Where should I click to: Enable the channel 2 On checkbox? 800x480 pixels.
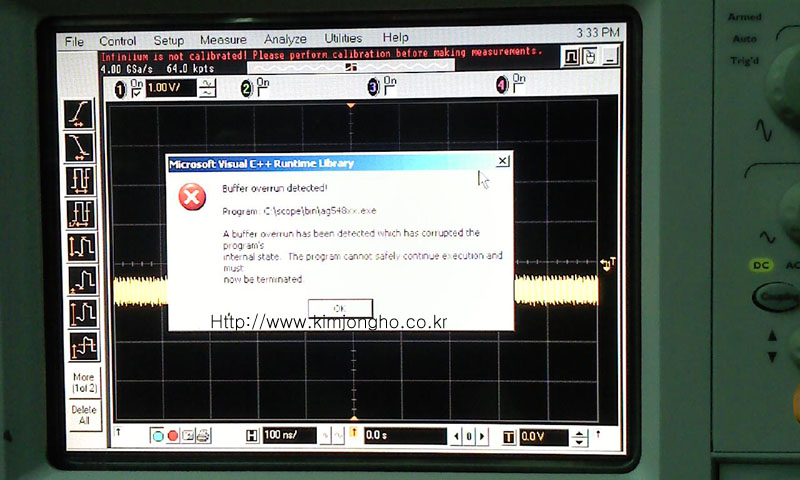coord(262,89)
